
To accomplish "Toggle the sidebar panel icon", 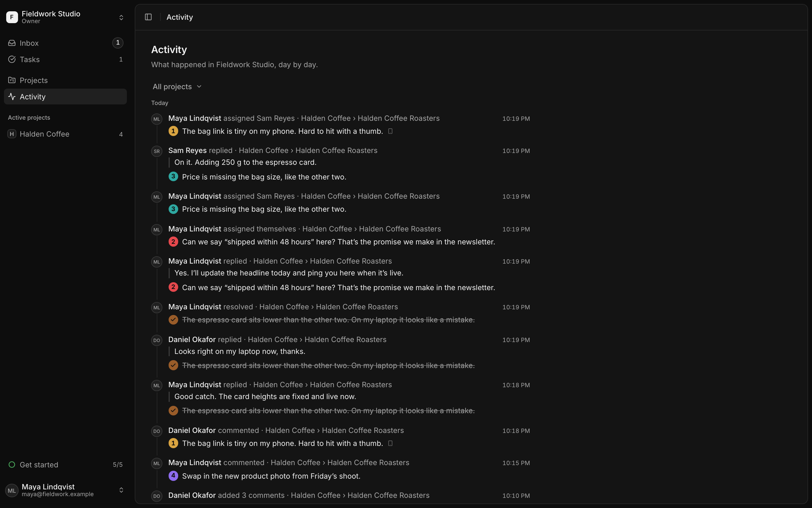I will (148, 17).
